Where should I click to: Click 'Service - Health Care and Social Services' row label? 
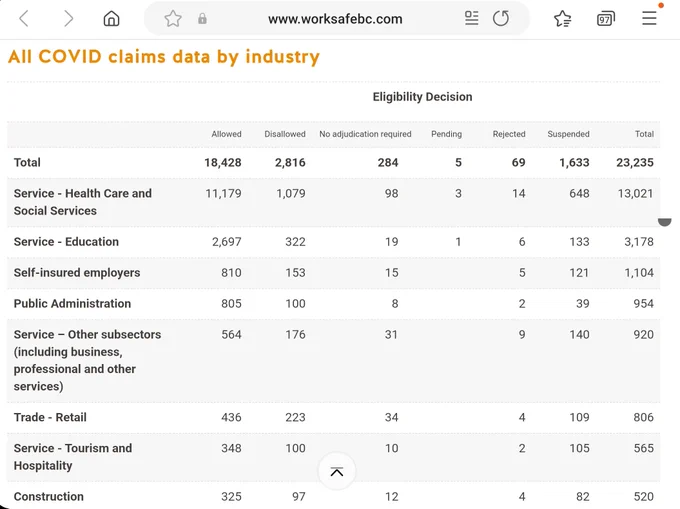tap(82, 202)
